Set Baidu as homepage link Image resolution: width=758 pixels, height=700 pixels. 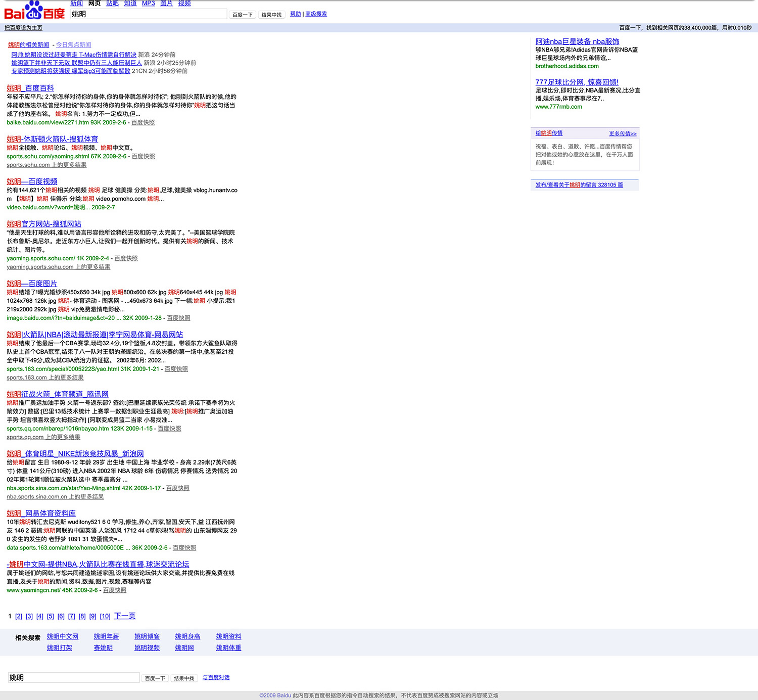(23, 28)
